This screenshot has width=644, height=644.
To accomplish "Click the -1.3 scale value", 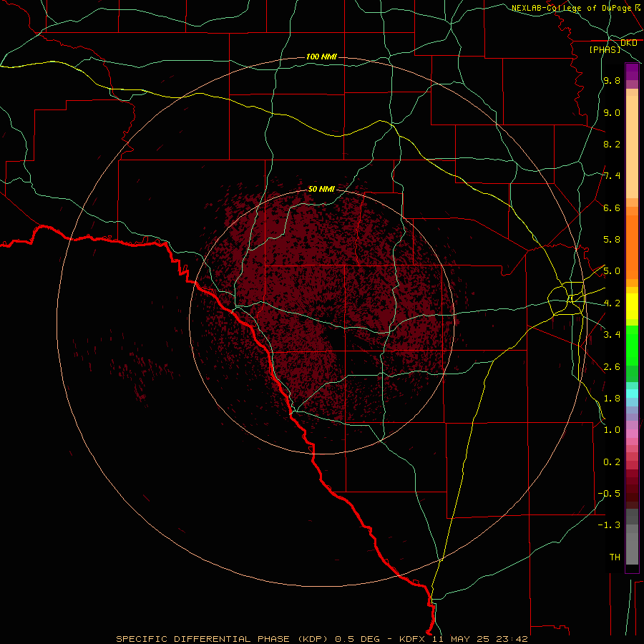I will pos(609,525).
